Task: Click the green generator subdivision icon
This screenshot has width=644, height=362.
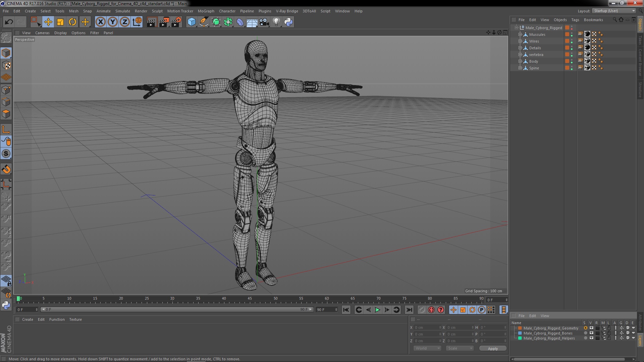Action: tap(216, 22)
